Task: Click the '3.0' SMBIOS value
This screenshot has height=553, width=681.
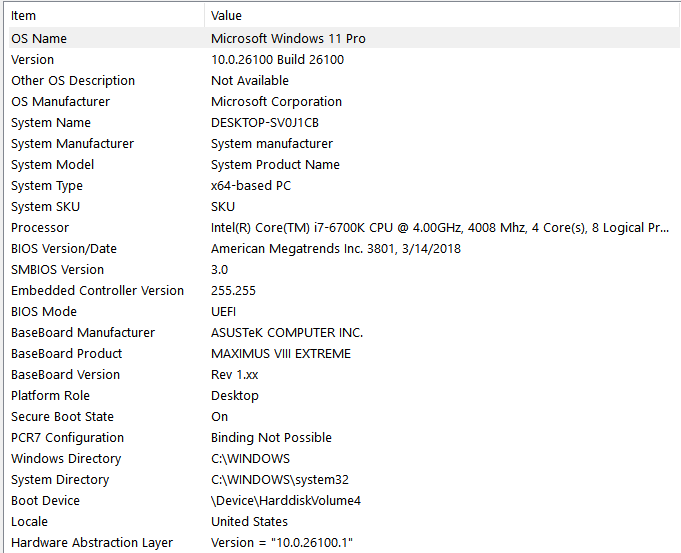Action: coord(219,270)
